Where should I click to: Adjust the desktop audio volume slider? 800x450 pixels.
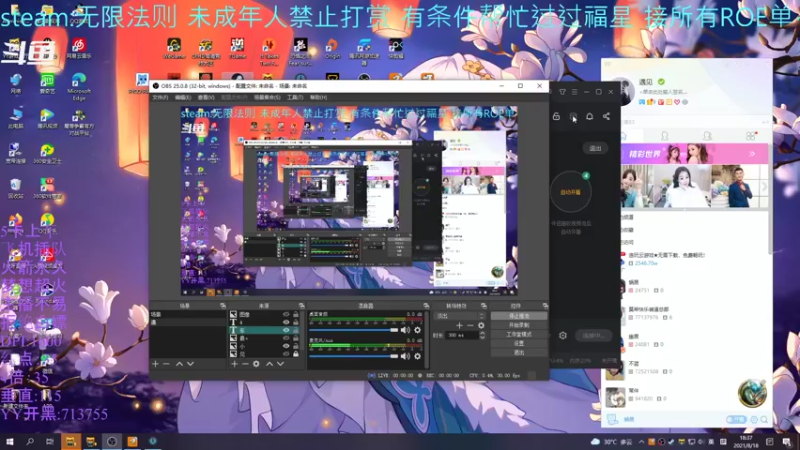click(x=353, y=330)
